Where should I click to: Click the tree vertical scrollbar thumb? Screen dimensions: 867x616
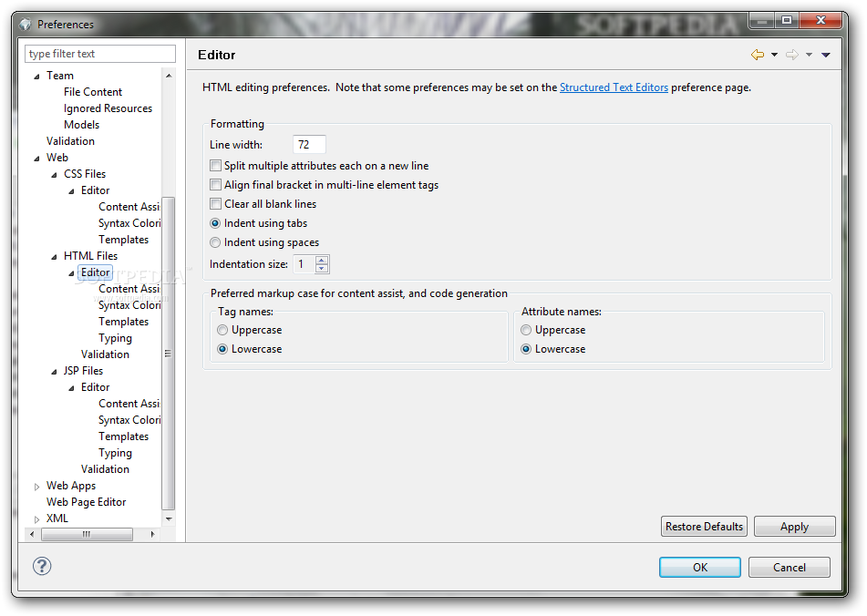168,354
